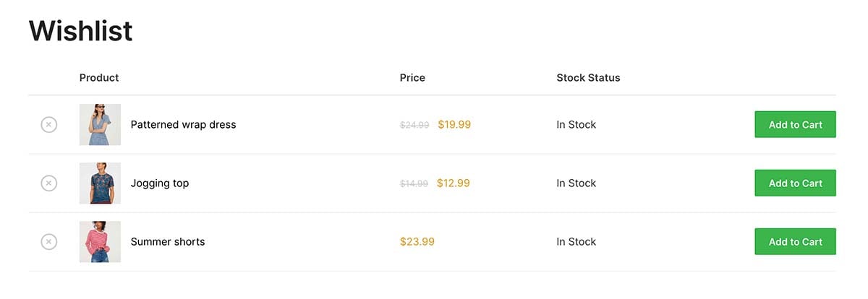Add Summer shorts to cart
This screenshot has height=299, width=868.
(795, 241)
